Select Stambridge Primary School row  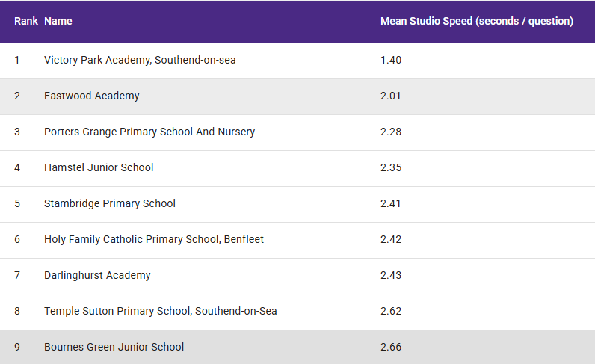(x=297, y=204)
